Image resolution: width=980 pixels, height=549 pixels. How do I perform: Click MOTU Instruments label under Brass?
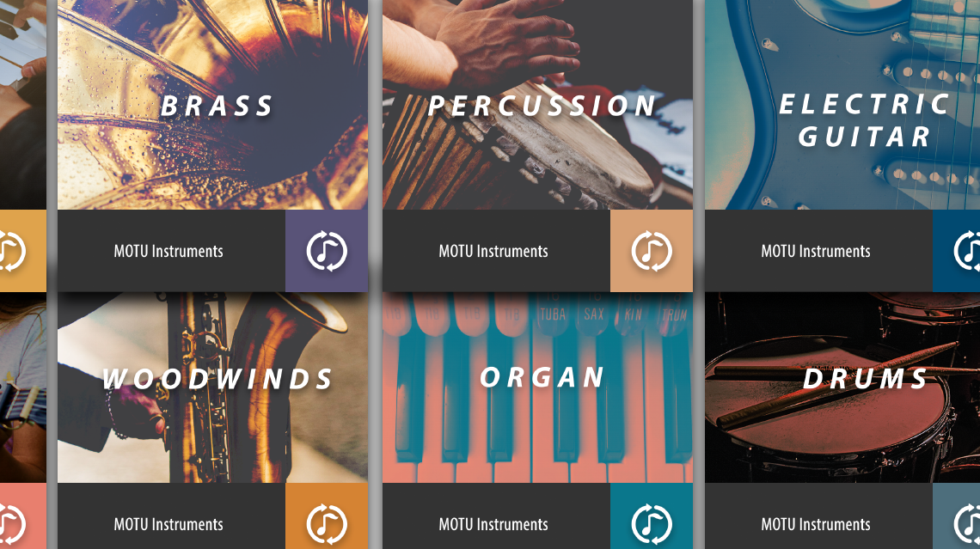pos(168,251)
